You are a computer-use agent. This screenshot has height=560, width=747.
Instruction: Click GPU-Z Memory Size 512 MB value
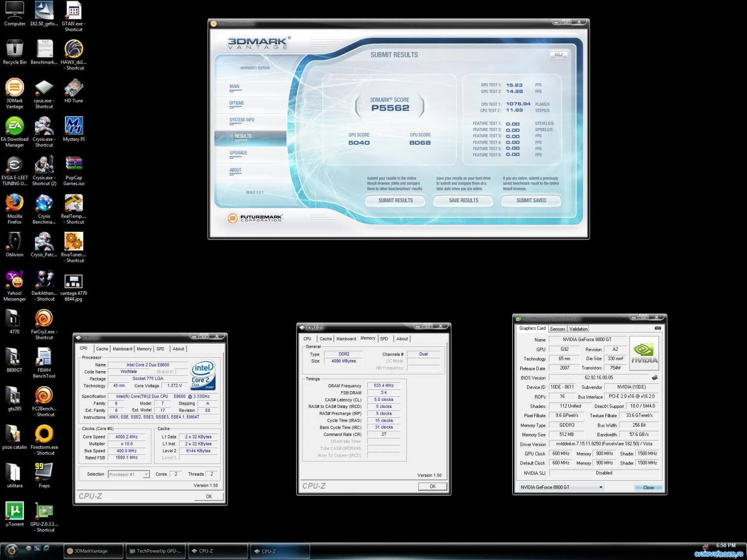pyautogui.click(x=566, y=435)
